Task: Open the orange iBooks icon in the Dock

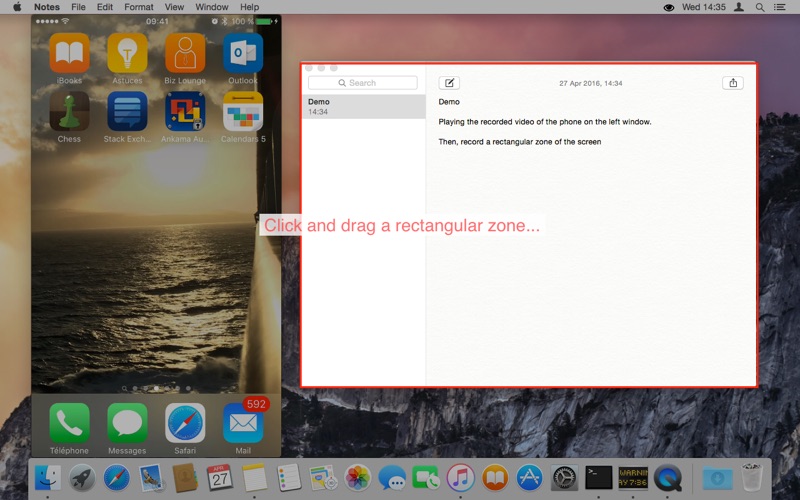Action: [x=495, y=478]
